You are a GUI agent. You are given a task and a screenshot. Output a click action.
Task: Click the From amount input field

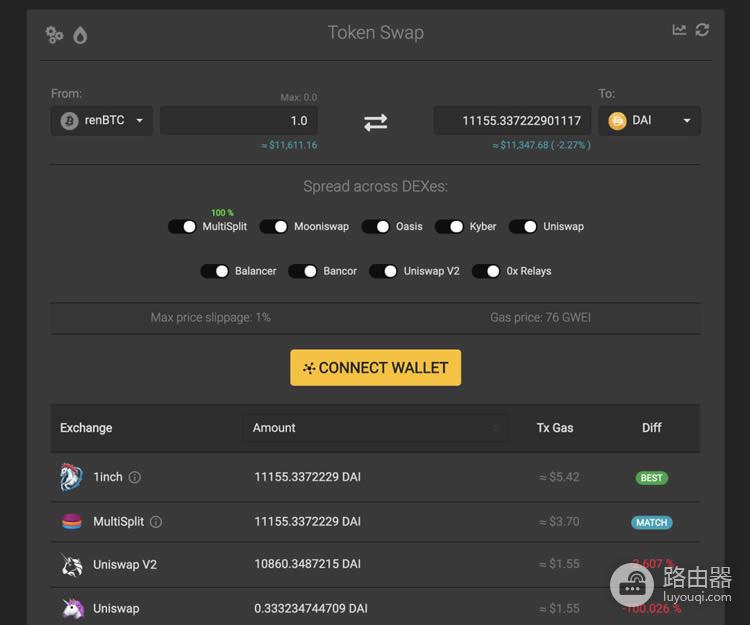239,121
